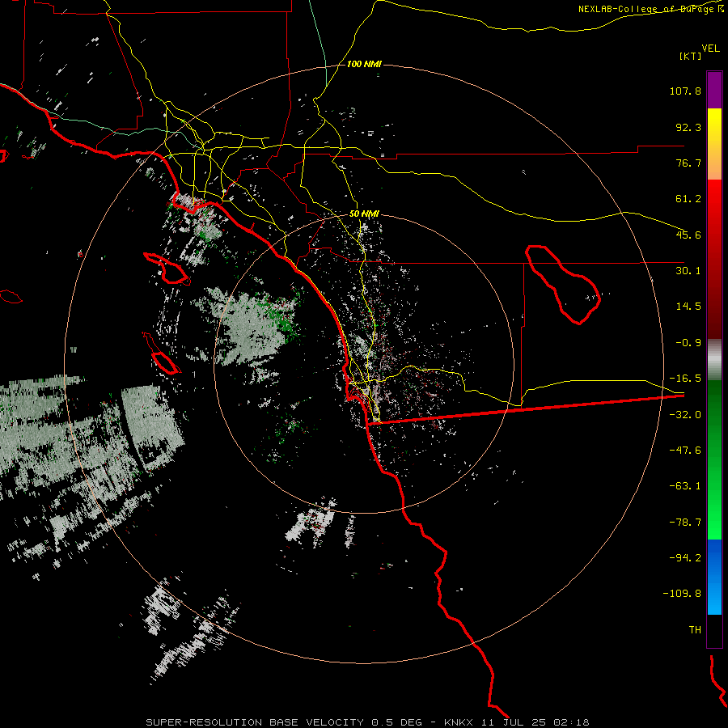The image size is (728, 728).
Task: Click the [KT] units label
Action: click(x=690, y=56)
